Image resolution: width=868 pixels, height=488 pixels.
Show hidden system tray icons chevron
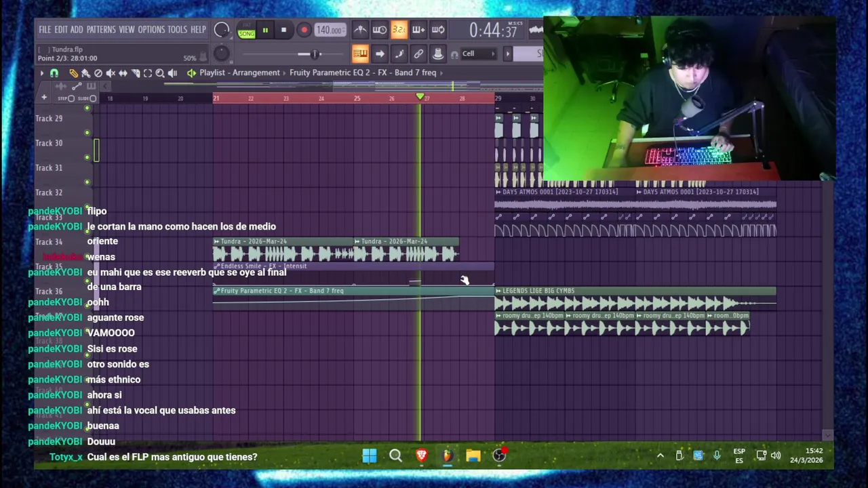pos(660,456)
